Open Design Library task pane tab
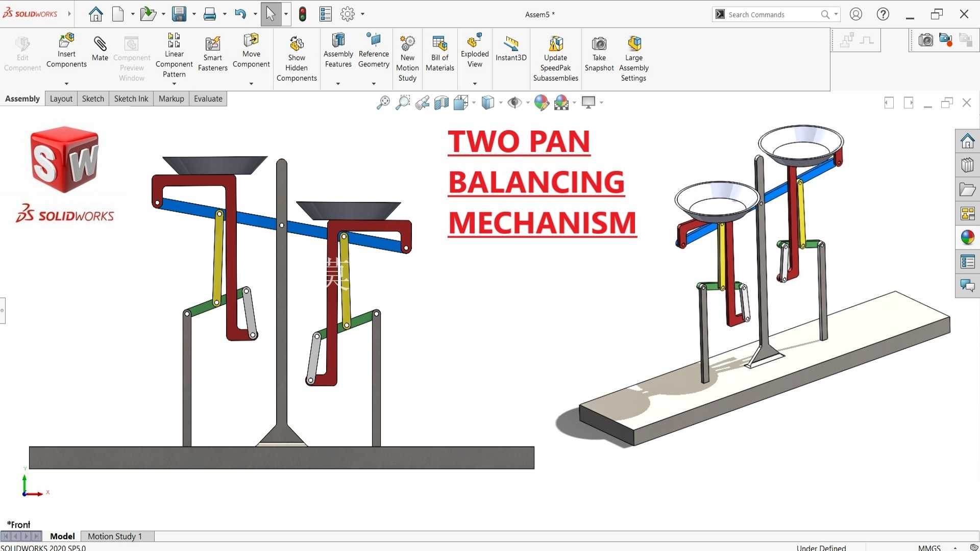Viewport: 980px width, 551px height. (x=967, y=165)
